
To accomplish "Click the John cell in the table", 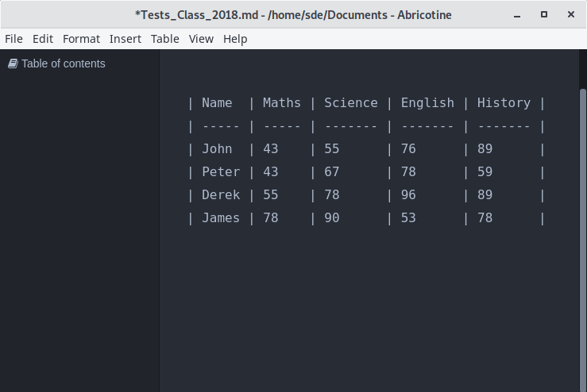I will 217,149.
